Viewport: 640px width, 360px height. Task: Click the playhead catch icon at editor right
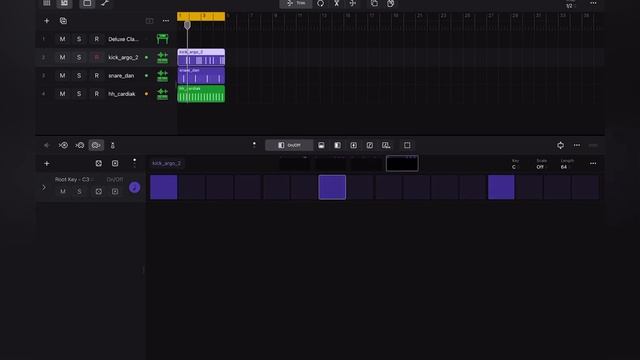click(x=560, y=145)
